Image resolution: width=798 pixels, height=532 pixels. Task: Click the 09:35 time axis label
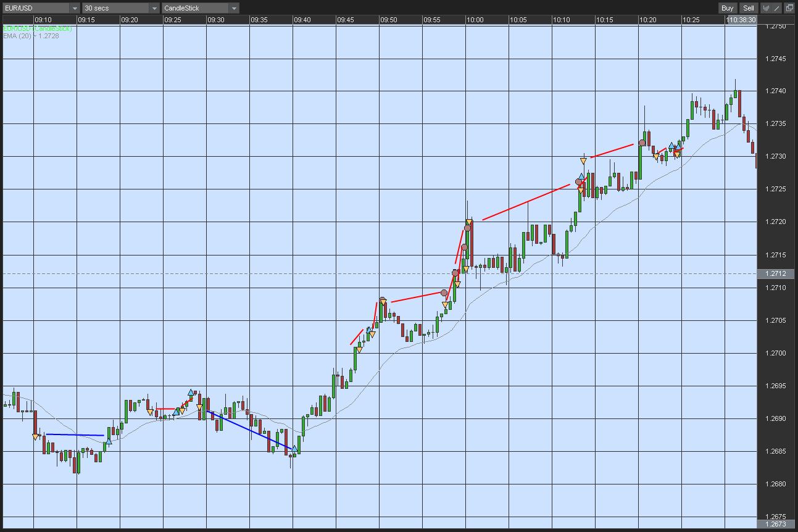(x=259, y=20)
